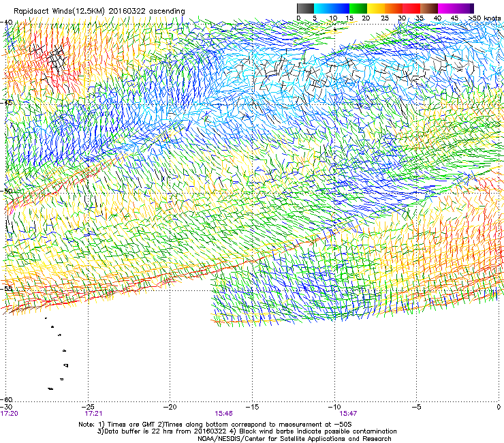Click the '-10' longitude label on the bottom axis
This screenshot has width=504, height=443.
point(334,407)
